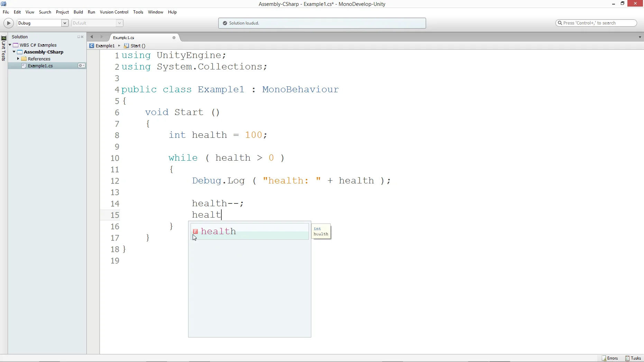The image size is (644, 362).
Task: Open the Tasks pad in status bar
Action: [x=633, y=358]
